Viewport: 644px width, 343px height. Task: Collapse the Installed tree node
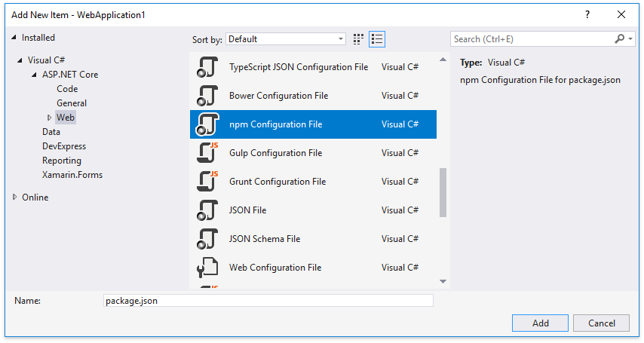point(14,38)
